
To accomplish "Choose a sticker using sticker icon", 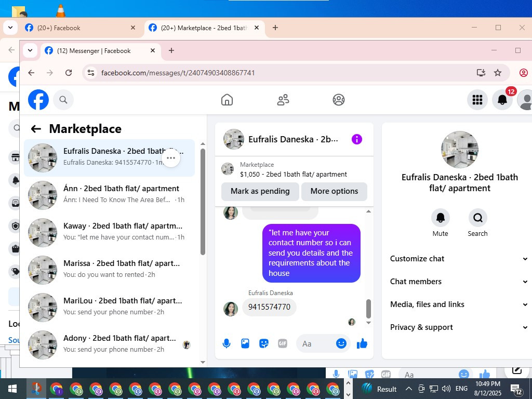I will (x=263, y=344).
